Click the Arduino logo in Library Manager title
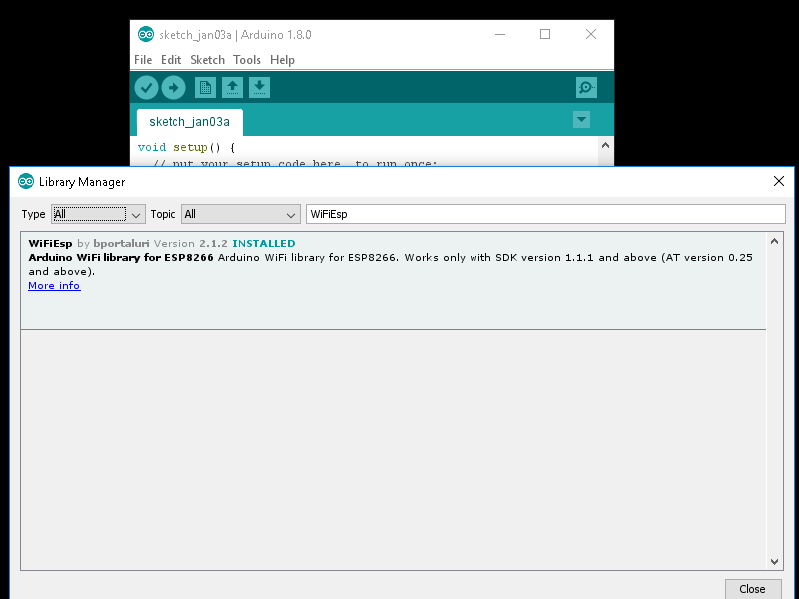 pyautogui.click(x=26, y=181)
